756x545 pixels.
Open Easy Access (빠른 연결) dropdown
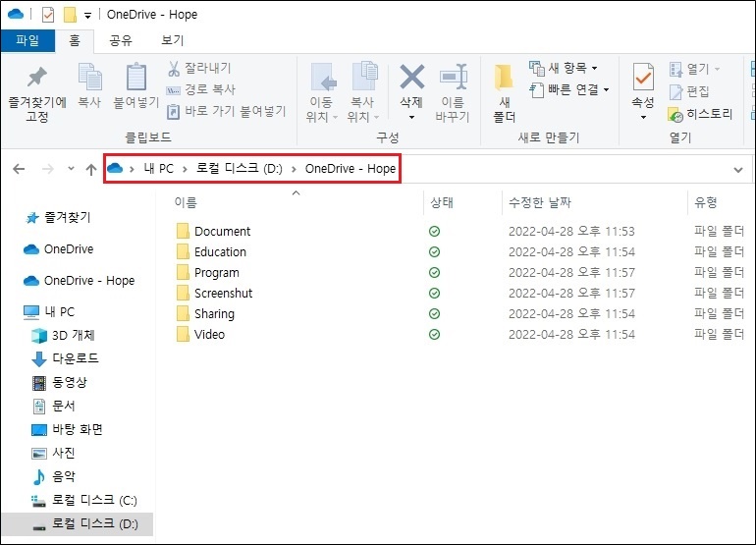(569, 89)
